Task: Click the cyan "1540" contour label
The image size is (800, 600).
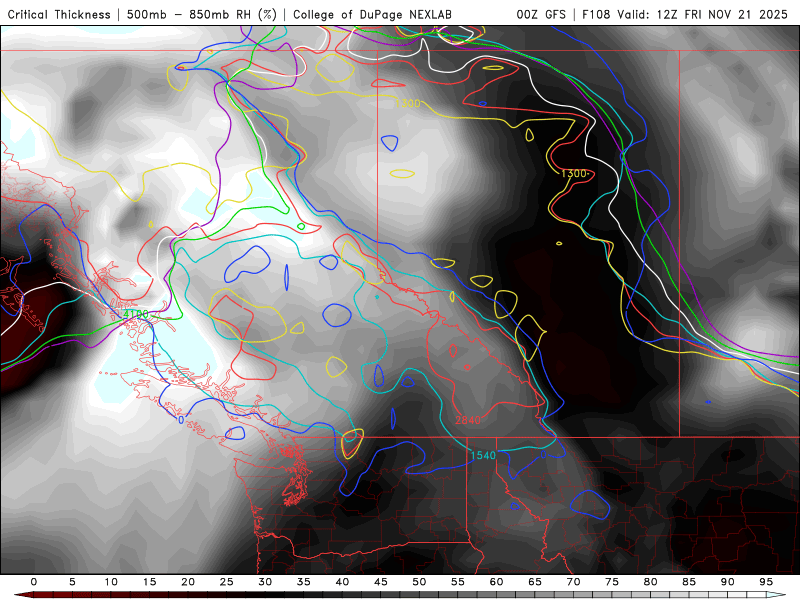Action: (x=483, y=455)
